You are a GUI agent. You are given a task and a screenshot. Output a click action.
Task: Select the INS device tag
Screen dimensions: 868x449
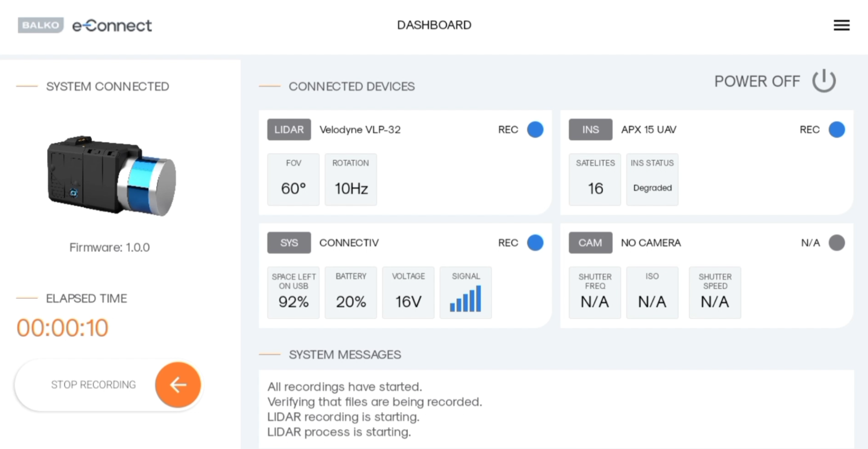590,130
